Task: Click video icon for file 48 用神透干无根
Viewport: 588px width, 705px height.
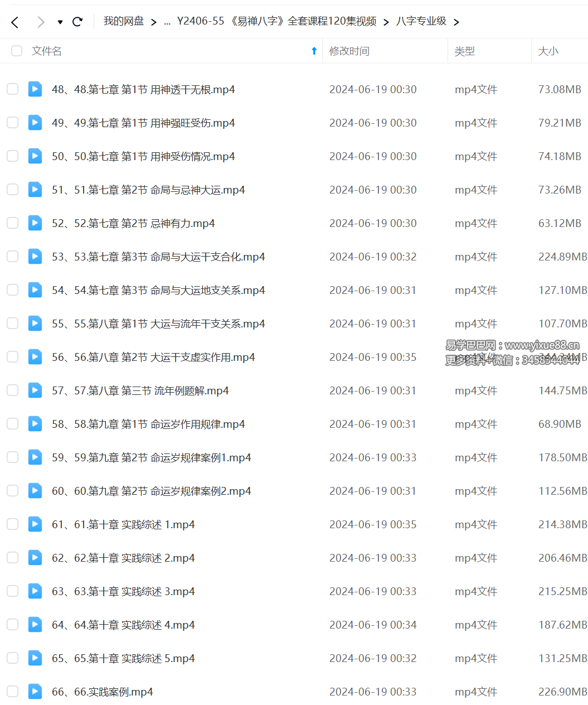Action: pos(35,89)
